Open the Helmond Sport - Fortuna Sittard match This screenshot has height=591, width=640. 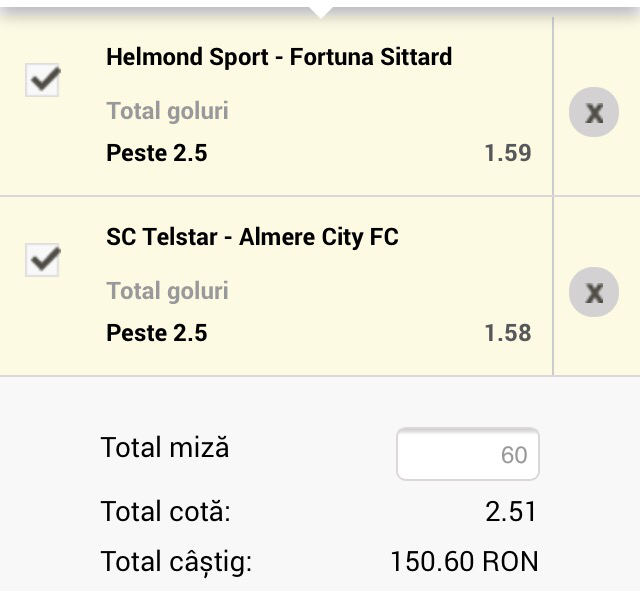pyautogui.click(x=279, y=57)
